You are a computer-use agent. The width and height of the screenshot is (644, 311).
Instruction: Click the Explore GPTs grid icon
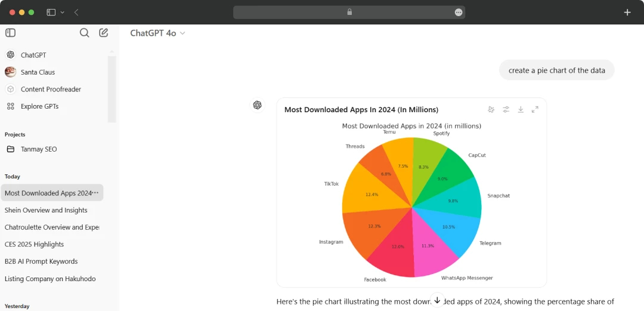(11, 106)
